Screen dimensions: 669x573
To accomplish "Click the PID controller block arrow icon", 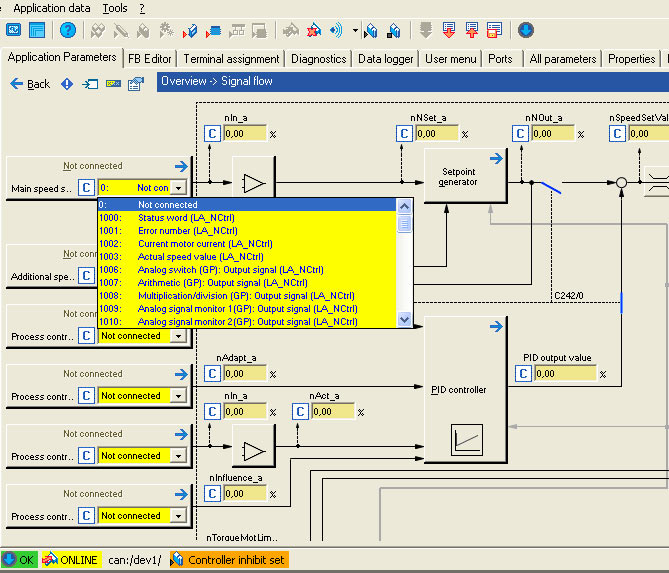I will point(494,326).
